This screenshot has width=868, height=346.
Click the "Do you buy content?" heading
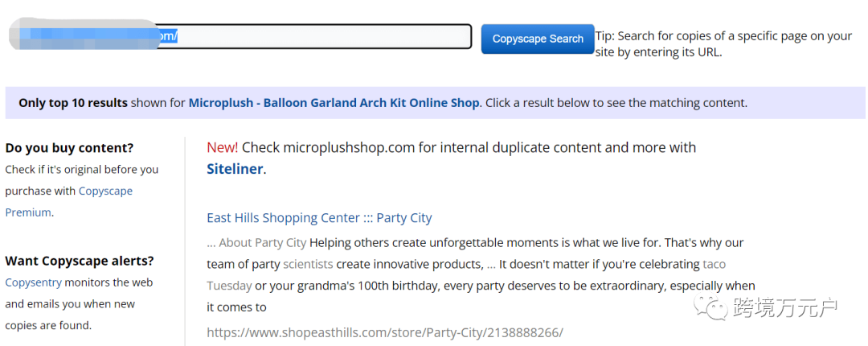coord(69,148)
